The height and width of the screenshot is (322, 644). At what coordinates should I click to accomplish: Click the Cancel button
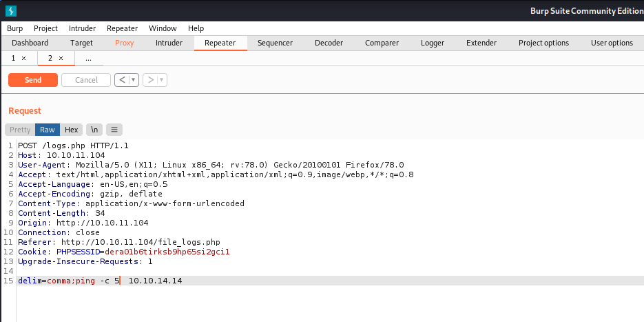click(x=86, y=80)
